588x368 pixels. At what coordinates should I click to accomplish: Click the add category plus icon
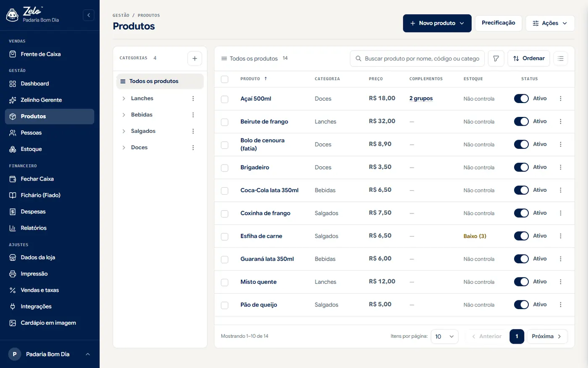[x=194, y=58]
